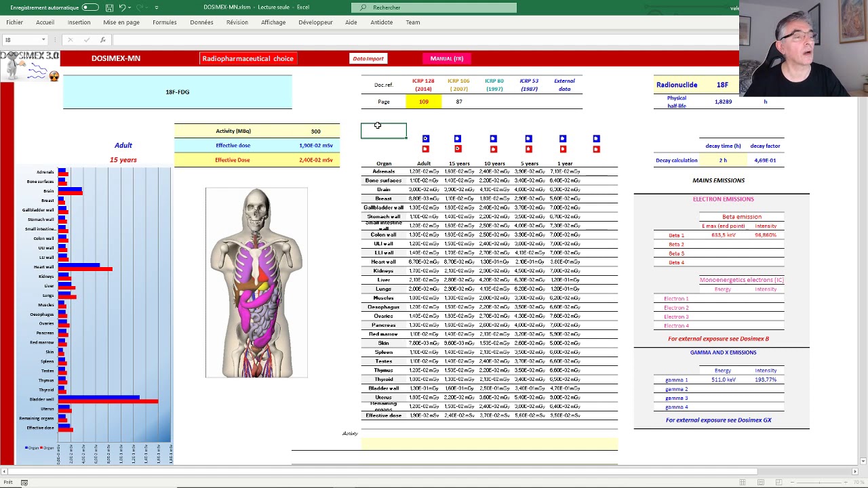Screen dimensions: 868x488
Task: Zoom in with the plus icon
Action: 846,483
